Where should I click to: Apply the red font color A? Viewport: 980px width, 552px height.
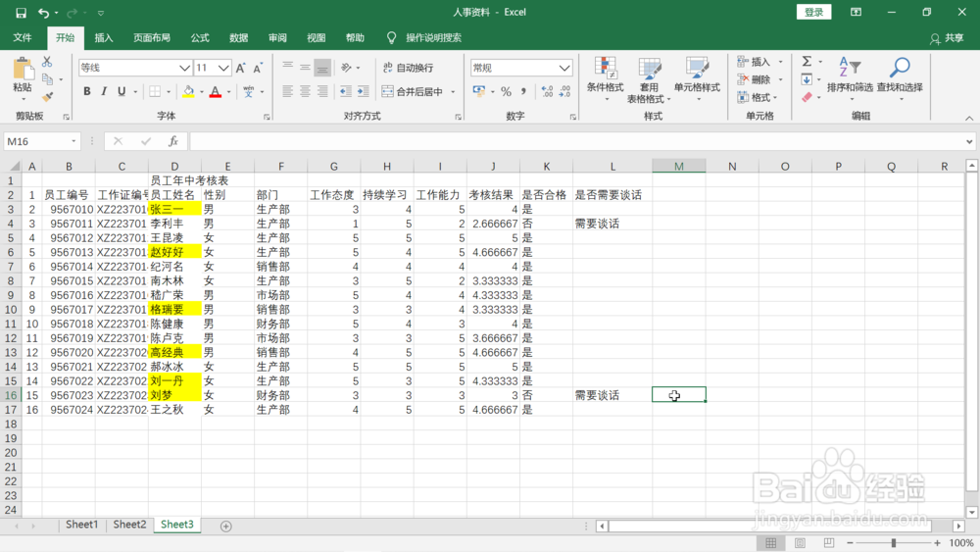tap(216, 91)
